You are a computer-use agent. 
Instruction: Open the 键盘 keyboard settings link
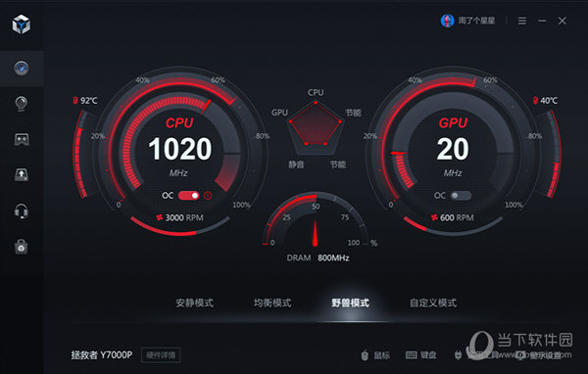tap(421, 354)
